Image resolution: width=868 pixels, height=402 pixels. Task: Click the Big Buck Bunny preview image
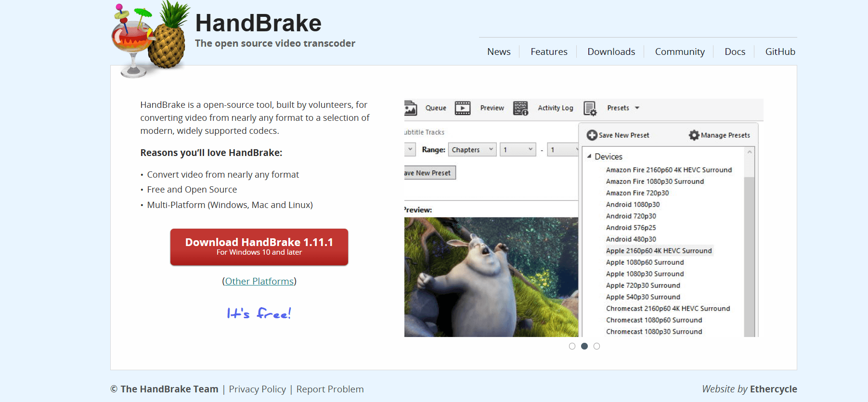[491, 277]
